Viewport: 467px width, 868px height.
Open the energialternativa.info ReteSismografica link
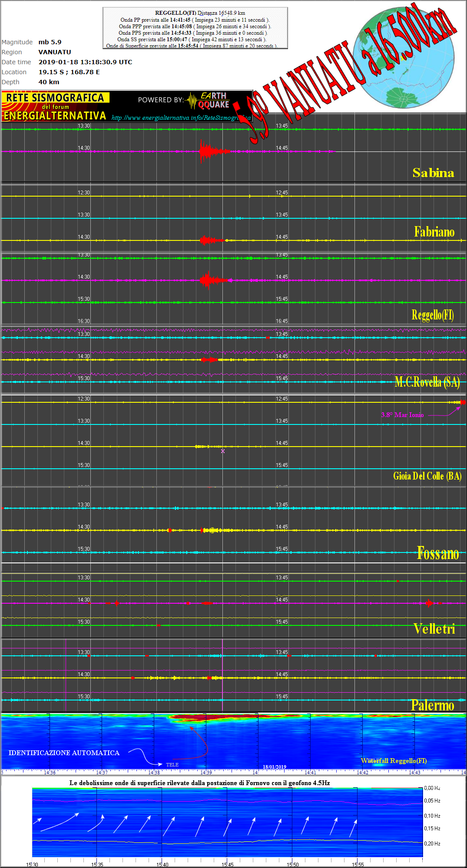pos(181,118)
